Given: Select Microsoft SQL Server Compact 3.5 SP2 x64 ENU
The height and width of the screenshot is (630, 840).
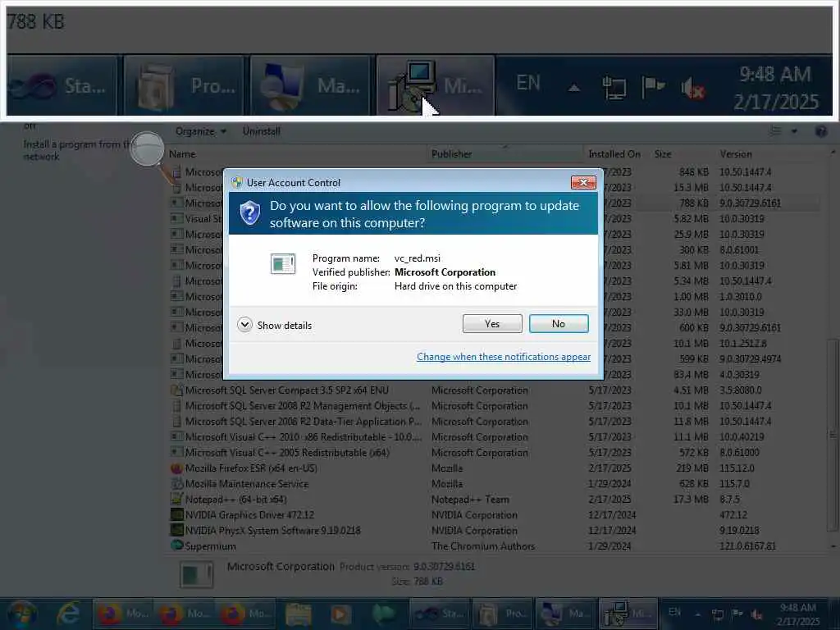Looking at the screenshot, I should (493, 390).
